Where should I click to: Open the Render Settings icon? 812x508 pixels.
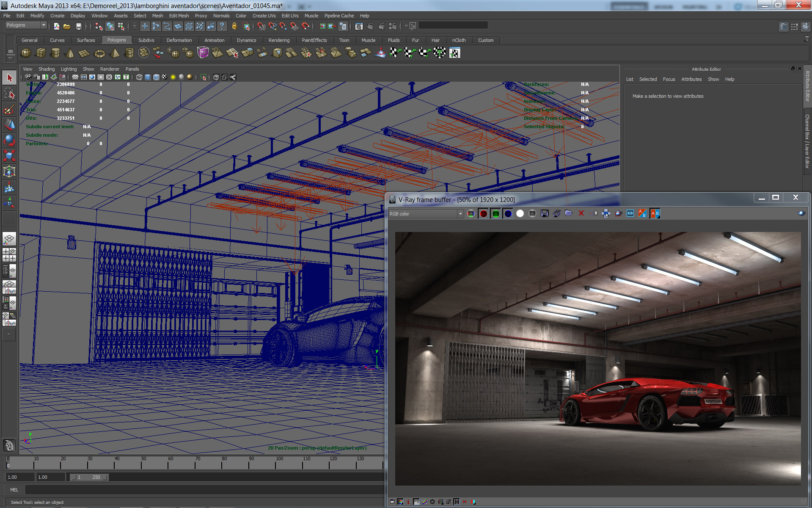pyautogui.click(x=393, y=26)
